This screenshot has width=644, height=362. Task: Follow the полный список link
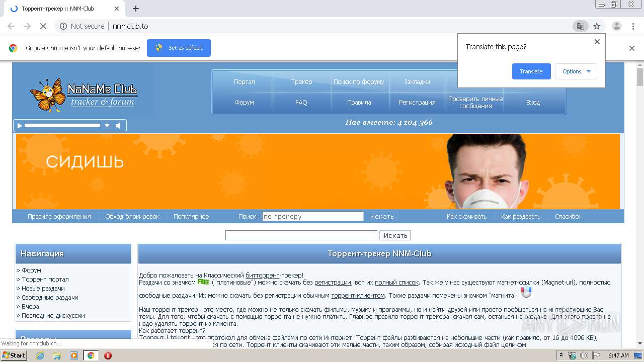(396, 283)
